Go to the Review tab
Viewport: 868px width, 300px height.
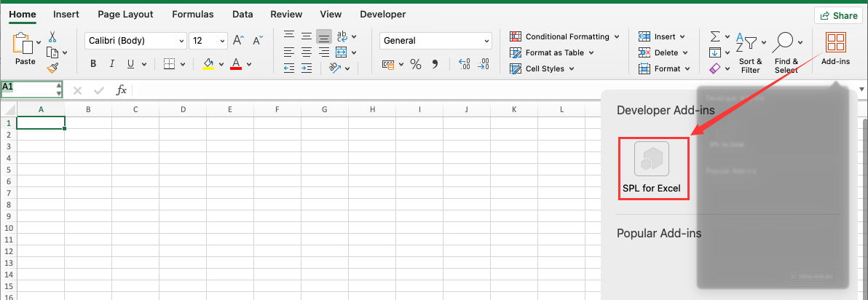[x=287, y=15]
